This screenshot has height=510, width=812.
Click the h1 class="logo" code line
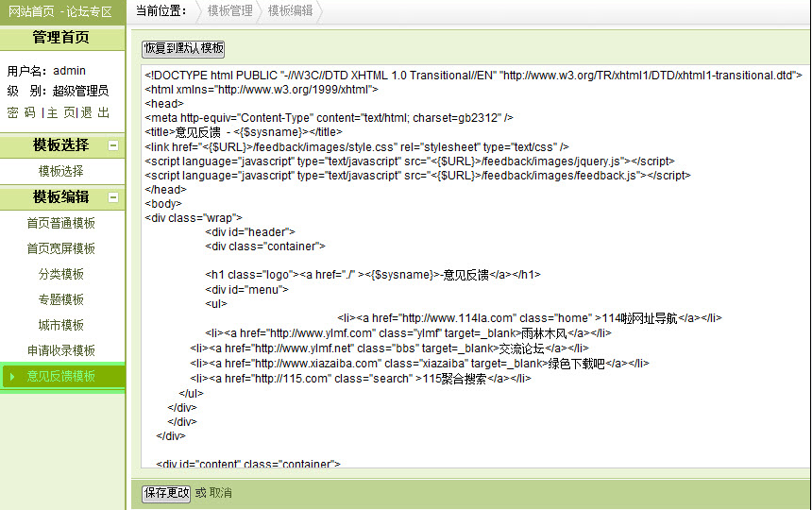(373, 275)
